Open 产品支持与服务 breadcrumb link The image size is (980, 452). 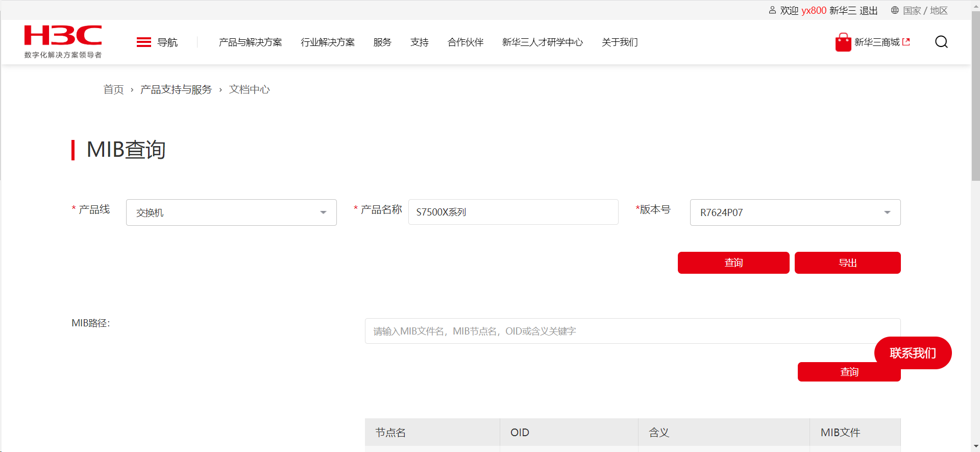click(176, 89)
